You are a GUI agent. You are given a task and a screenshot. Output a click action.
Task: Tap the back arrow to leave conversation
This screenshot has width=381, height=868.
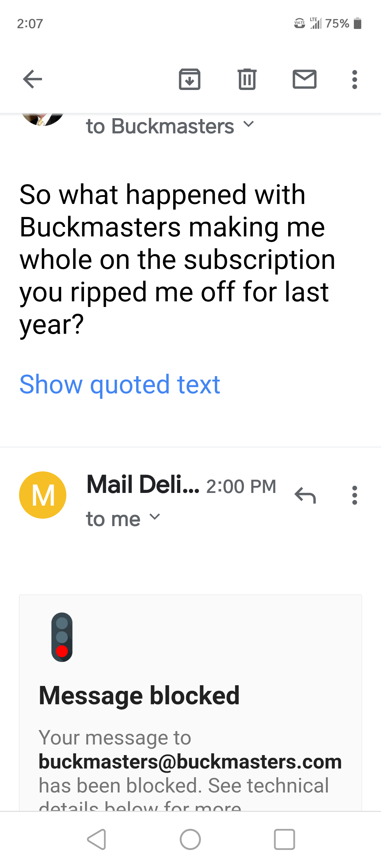32,79
